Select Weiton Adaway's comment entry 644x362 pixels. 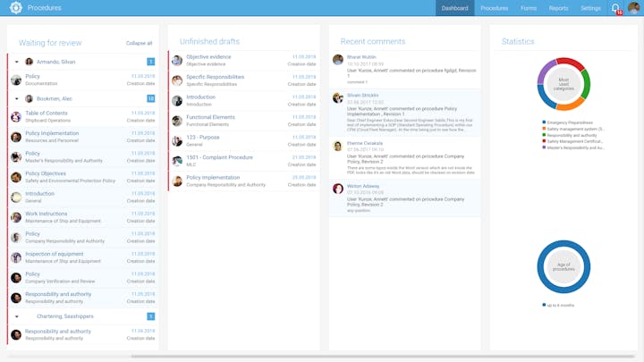(x=405, y=198)
